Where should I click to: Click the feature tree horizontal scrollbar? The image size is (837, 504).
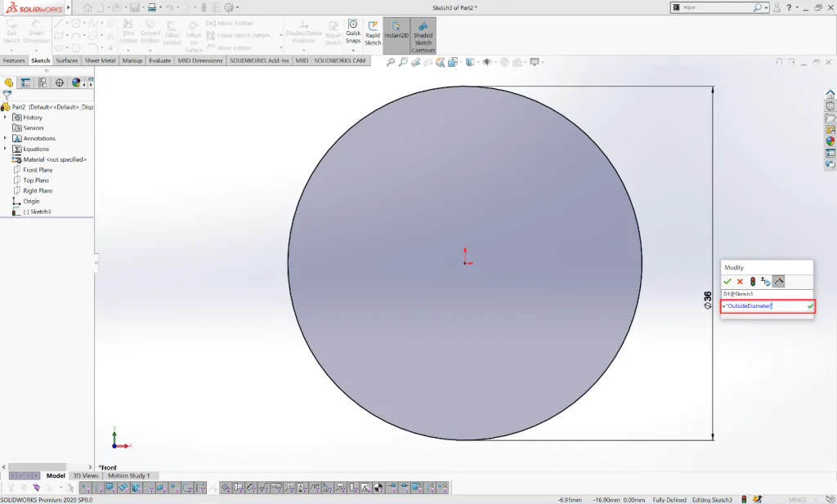[x=37, y=467]
